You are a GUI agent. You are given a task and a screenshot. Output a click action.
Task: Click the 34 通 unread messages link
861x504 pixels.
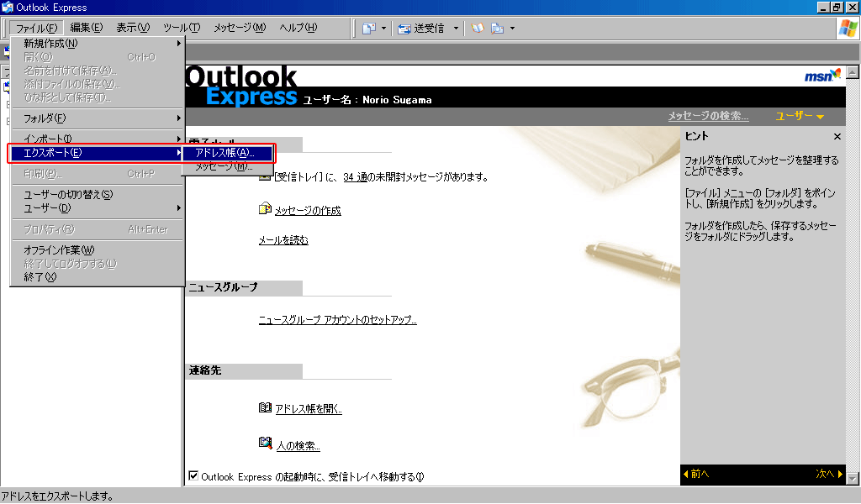tap(356, 177)
